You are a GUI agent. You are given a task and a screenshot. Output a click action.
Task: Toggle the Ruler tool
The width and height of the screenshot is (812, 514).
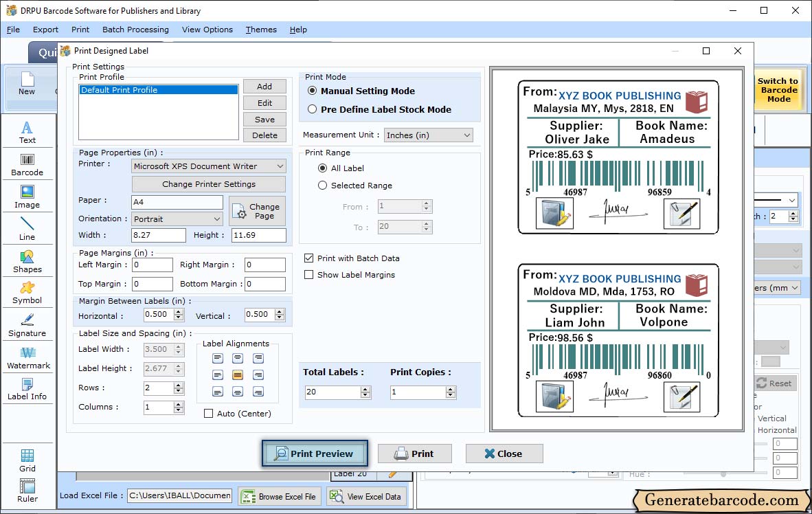click(27, 491)
